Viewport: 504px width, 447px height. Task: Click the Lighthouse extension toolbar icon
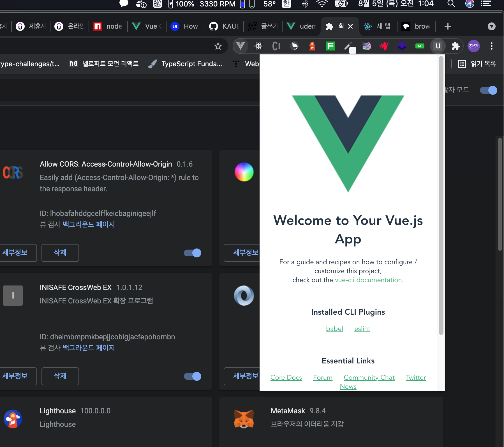pos(312,46)
